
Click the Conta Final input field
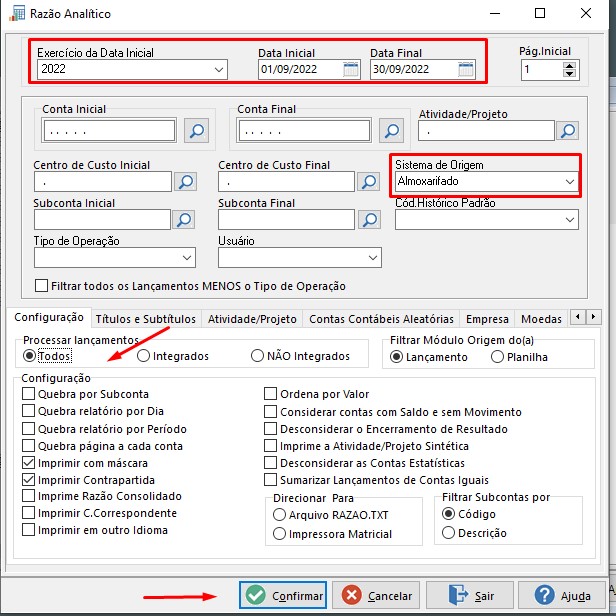point(304,131)
